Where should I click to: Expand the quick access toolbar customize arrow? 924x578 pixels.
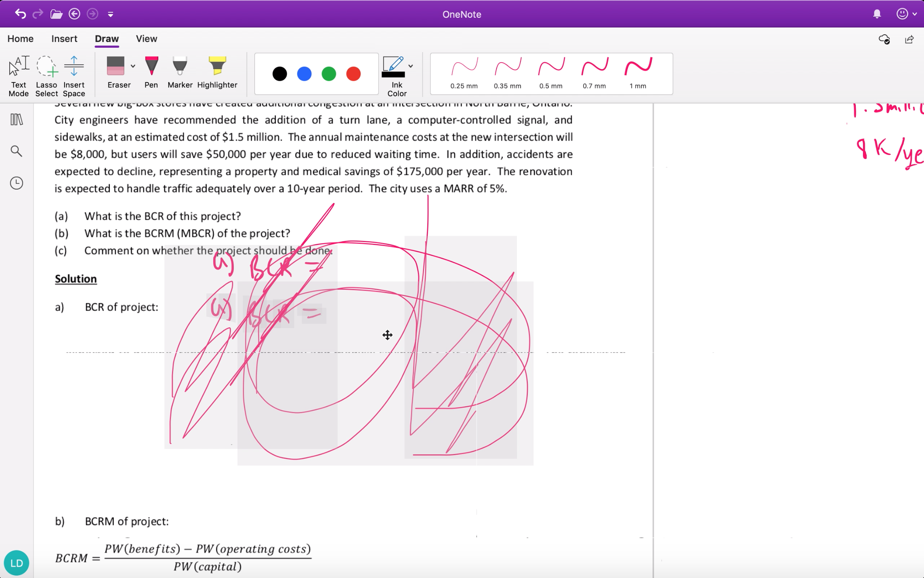pos(110,15)
